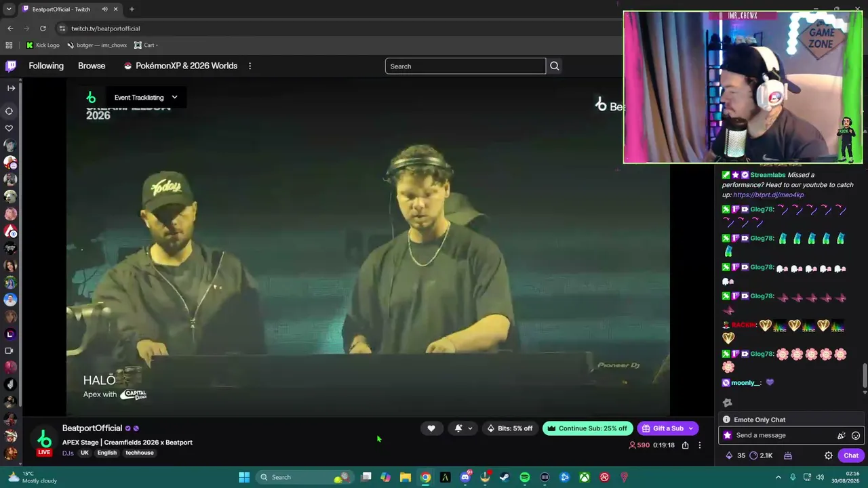Expand the left followed channels sidebar
Screen dimensions: 868x488
coord(11,87)
